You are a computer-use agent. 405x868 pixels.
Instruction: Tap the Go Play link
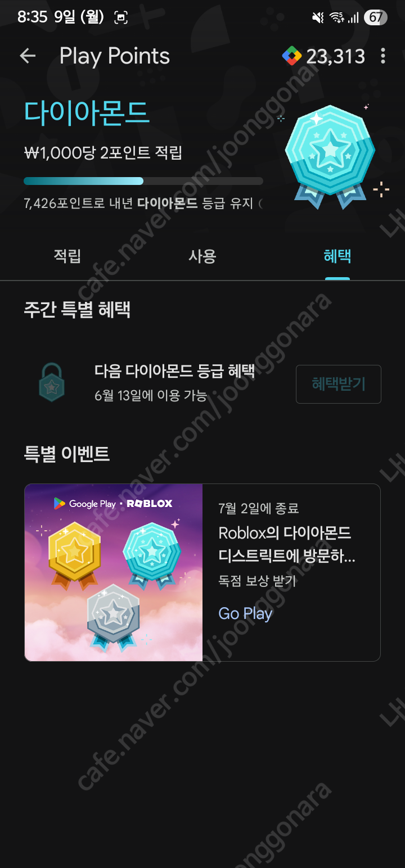[x=245, y=613]
